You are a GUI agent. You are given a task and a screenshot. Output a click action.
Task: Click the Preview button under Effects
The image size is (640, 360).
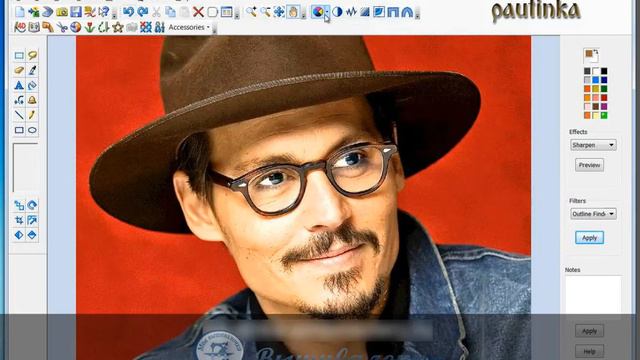tap(589, 165)
